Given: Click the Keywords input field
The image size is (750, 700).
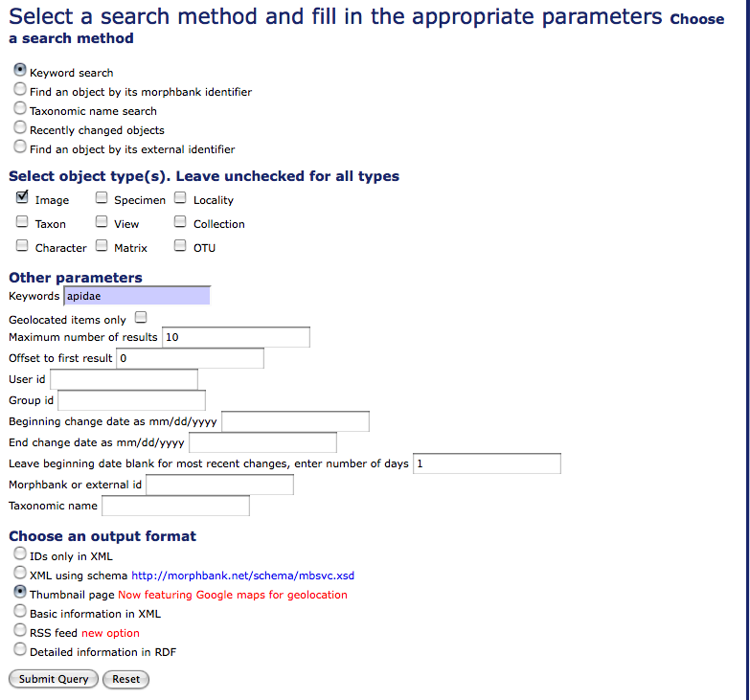Looking at the screenshot, I should point(136,296).
